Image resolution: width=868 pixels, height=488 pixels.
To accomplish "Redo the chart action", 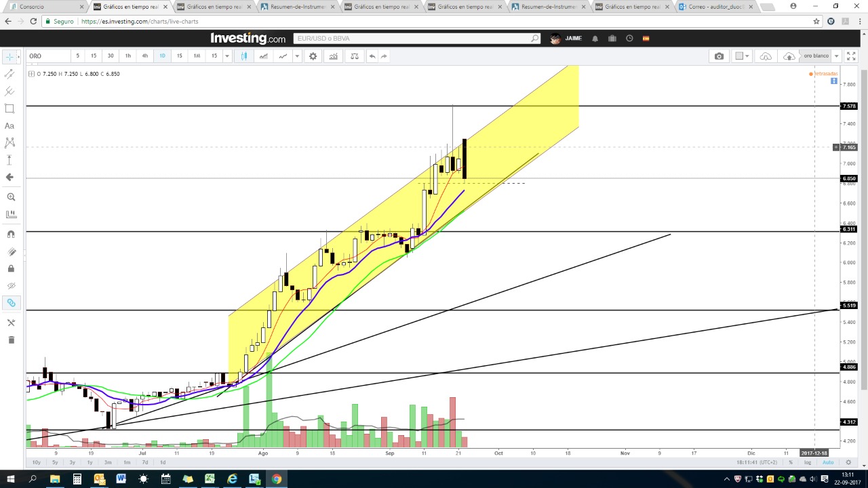I will click(x=384, y=56).
